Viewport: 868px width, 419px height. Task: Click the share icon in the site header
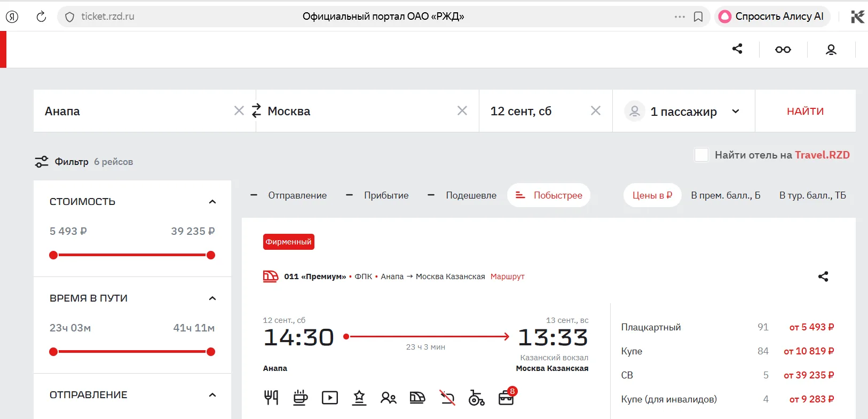pos(737,49)
